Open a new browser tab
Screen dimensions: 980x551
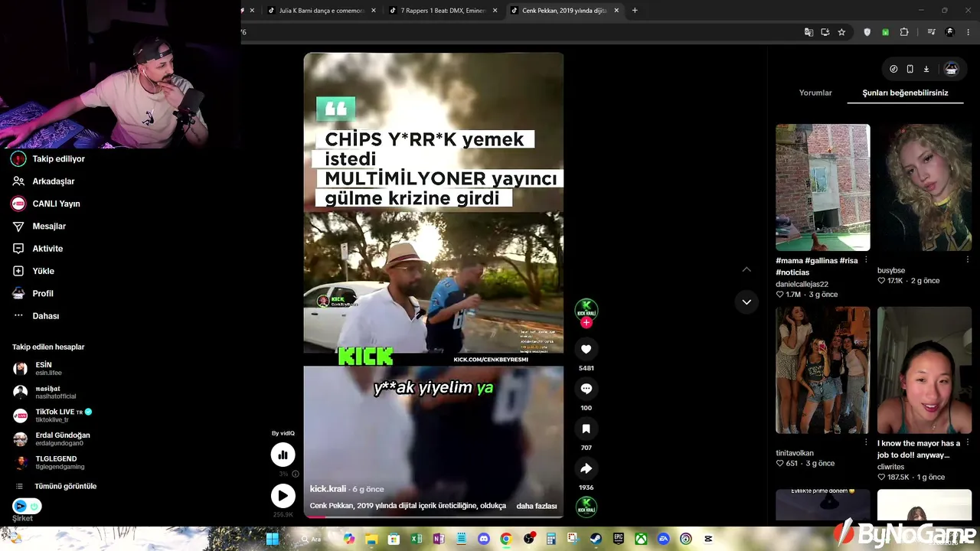click(x=635, y=11)
